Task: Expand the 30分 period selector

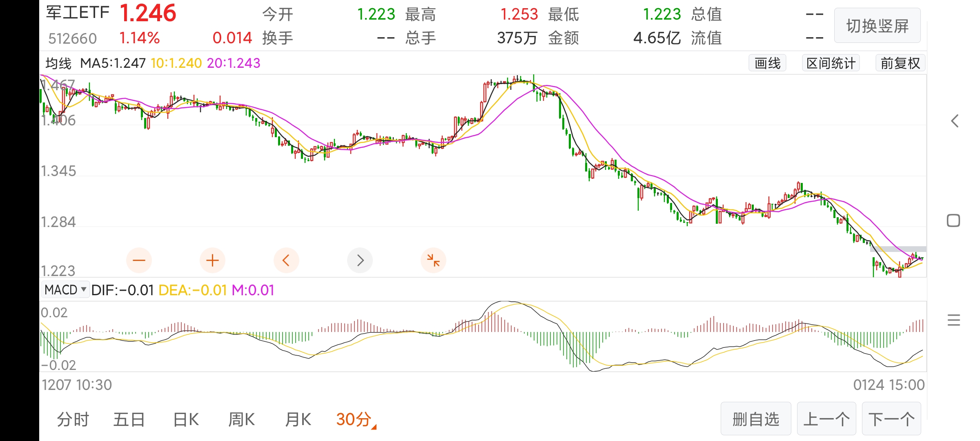Action: (355, 419)
